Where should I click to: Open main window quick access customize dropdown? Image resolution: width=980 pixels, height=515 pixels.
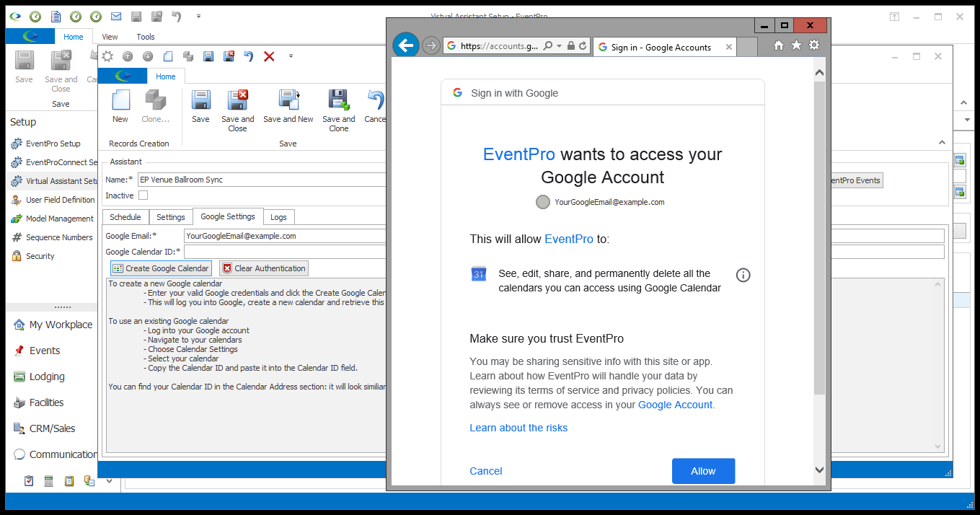198,16
